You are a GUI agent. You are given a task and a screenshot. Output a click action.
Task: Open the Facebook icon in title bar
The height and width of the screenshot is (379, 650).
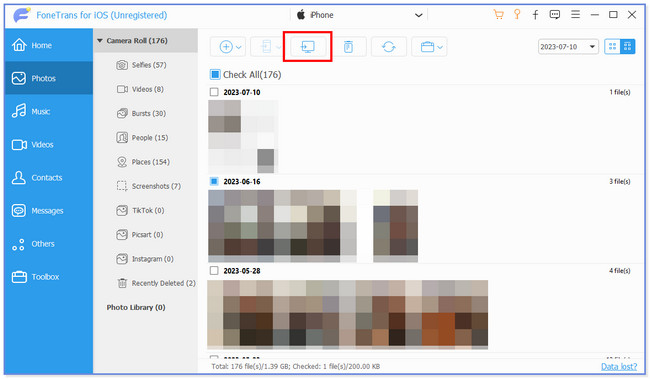point(535,15)
